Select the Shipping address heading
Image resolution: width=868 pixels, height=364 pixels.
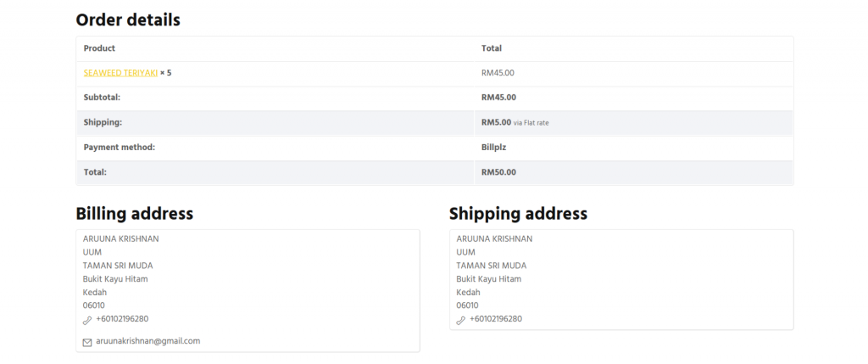(518, 213)
